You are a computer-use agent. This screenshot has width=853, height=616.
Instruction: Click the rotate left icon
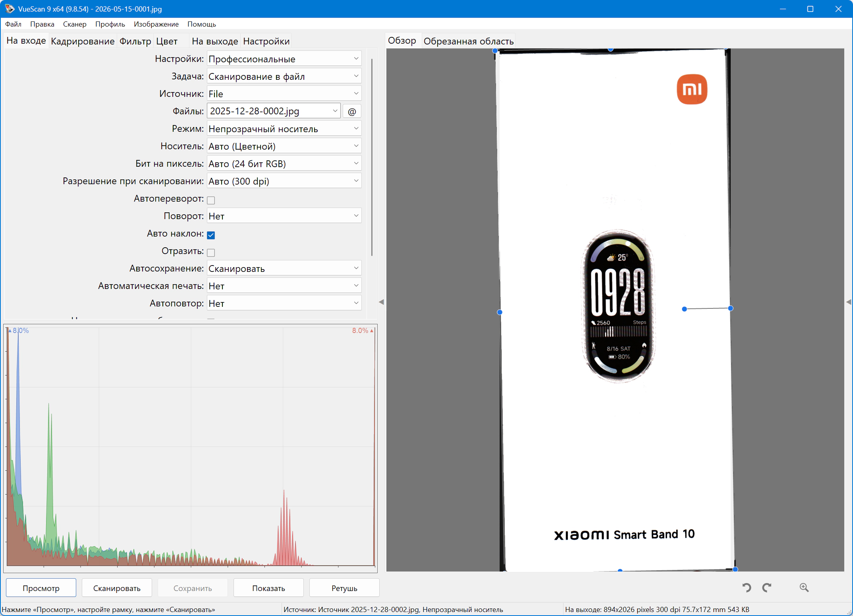[x=747, y=587]
